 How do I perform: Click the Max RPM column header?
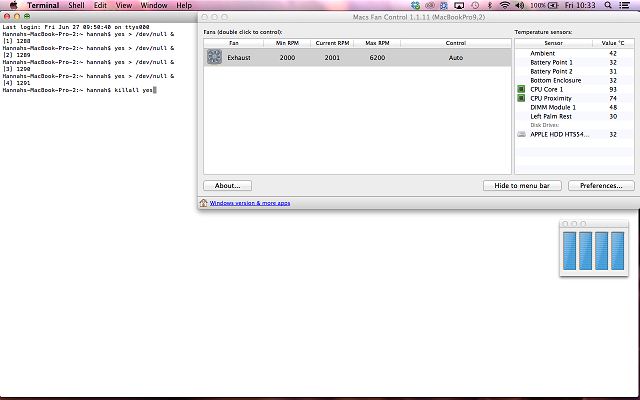377,43
